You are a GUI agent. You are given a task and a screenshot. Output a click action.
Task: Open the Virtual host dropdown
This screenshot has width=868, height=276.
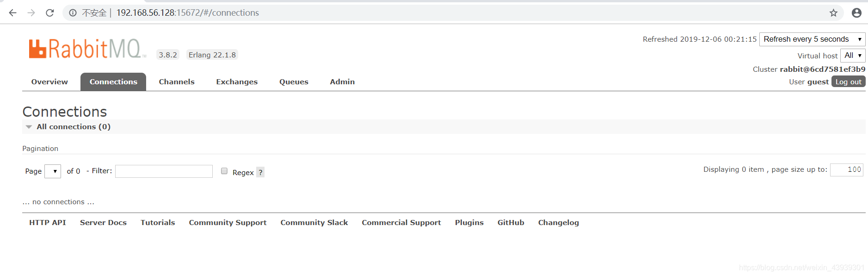click(x=853, y=56)
